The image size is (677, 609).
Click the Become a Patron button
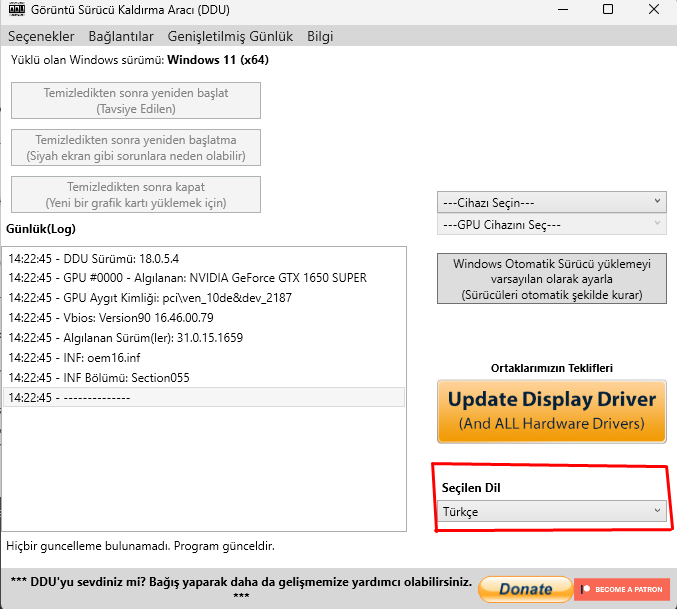pyautogui.click(x=622, y=589)
